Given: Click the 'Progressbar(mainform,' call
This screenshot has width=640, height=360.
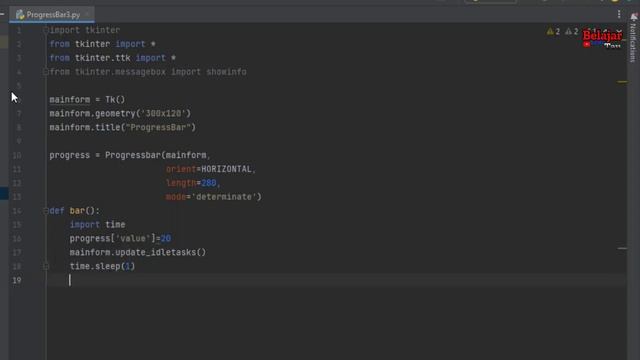Looking at the screenshot, I should click(157, 155).
